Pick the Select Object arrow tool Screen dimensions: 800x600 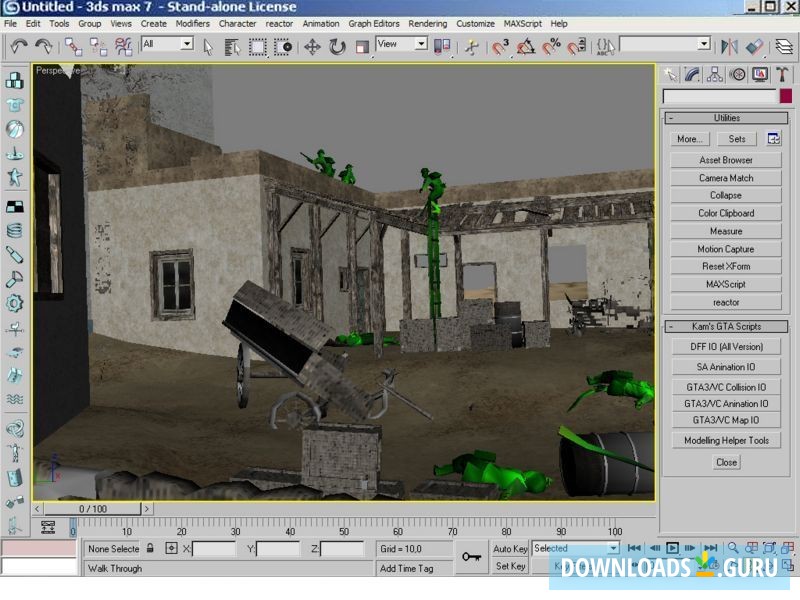(x=208, y=47)
